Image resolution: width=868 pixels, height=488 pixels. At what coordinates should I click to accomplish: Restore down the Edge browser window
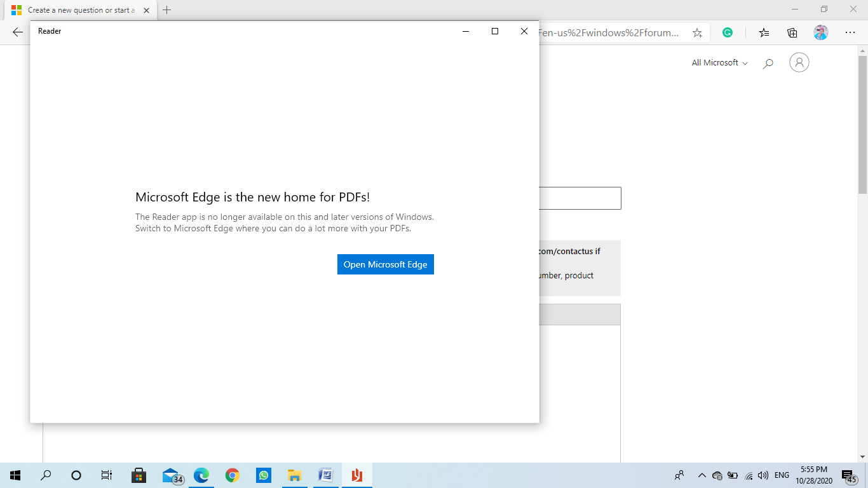tap(824, 10)
